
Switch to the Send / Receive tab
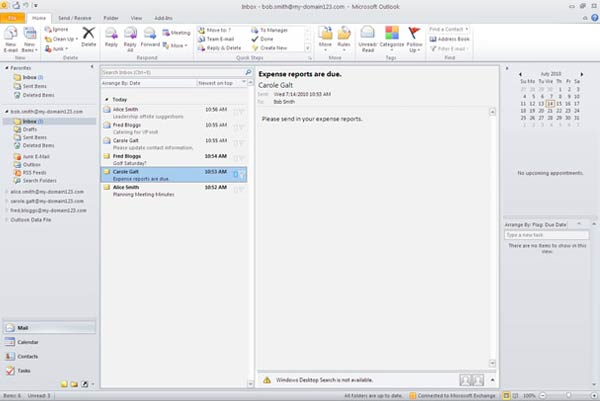coord(75,18)
